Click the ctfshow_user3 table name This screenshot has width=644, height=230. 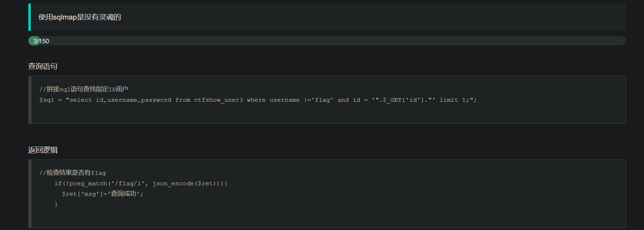[218, 100]
